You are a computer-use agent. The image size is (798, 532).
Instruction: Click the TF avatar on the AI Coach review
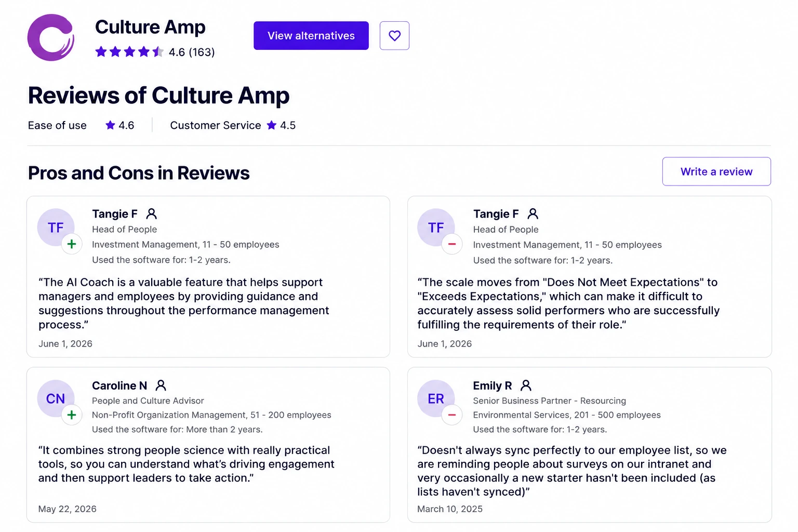tap(56, 228)
